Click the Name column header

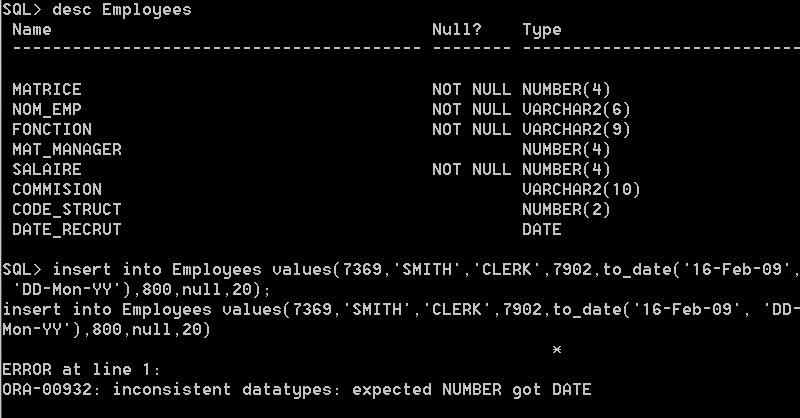tap(32, 30)
